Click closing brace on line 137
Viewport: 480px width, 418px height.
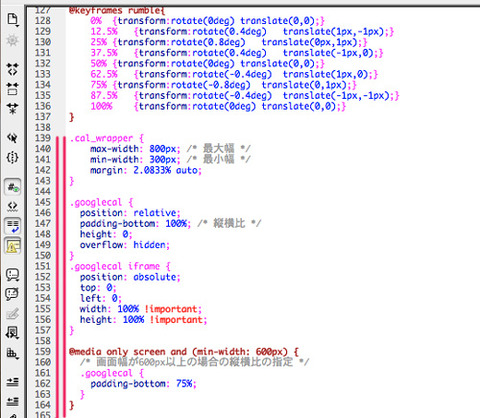click(71, 117)
